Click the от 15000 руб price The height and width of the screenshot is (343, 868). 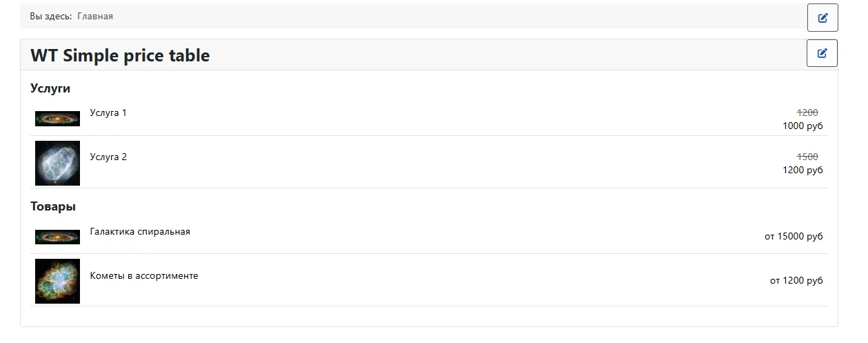[794, 237]
